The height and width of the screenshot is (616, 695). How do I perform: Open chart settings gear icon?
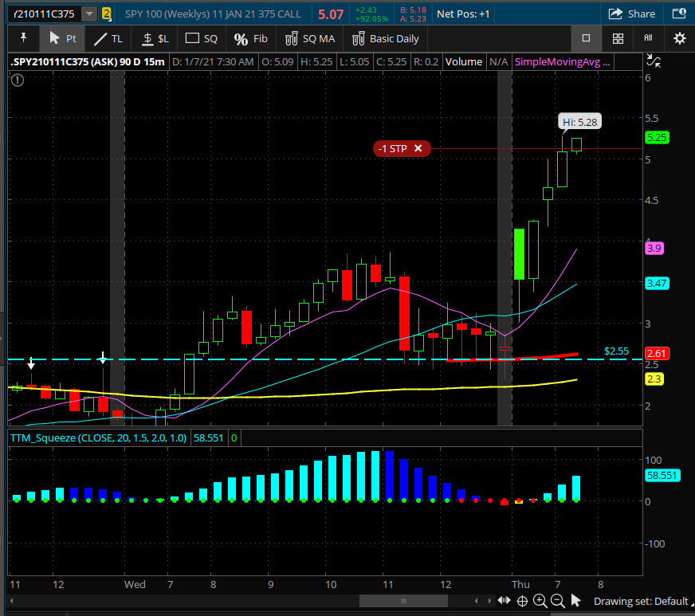tap(679, 38)
